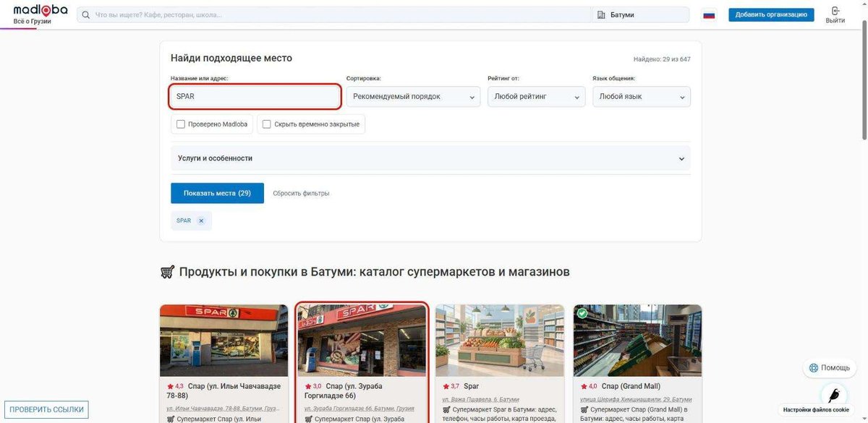Open the Любой рейтинг dropdown

point(536,97)
